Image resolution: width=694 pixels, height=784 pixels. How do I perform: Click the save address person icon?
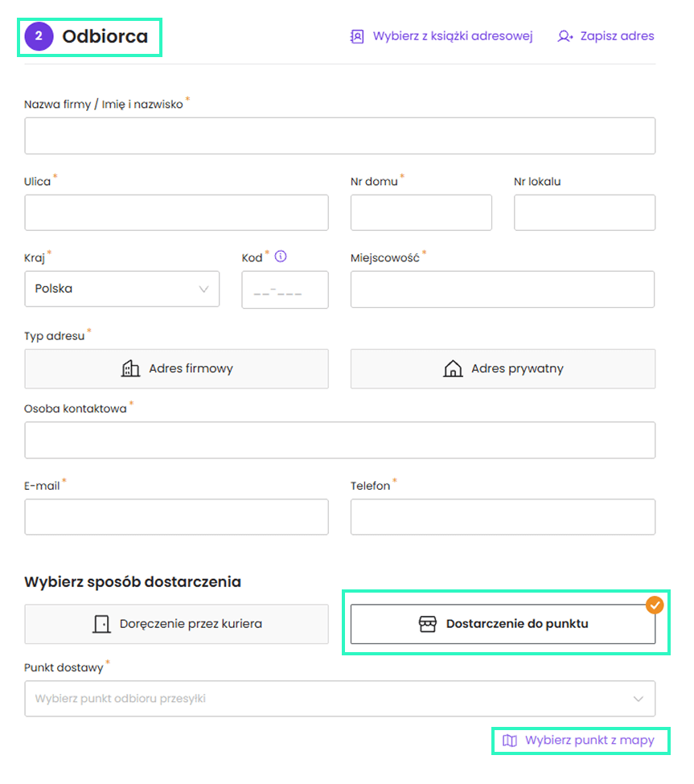click(x=565, y=36)
